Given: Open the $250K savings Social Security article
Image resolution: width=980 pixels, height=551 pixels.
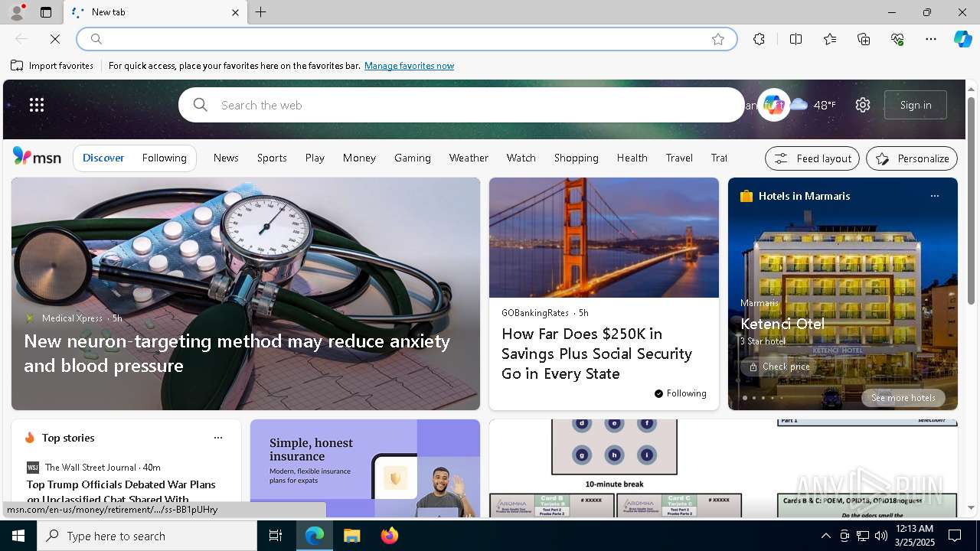Looking at the screenshot, I should [x=596, y=354].
